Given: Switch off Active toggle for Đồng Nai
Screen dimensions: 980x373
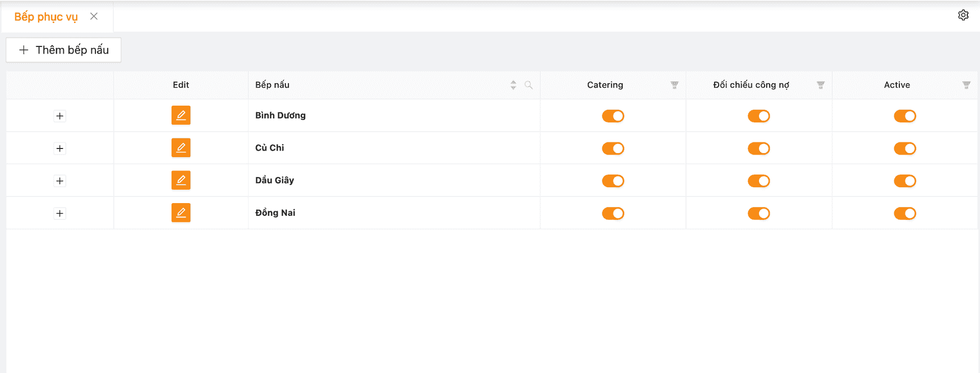Looking at the screenshot, I should click(x=904, y=213).
